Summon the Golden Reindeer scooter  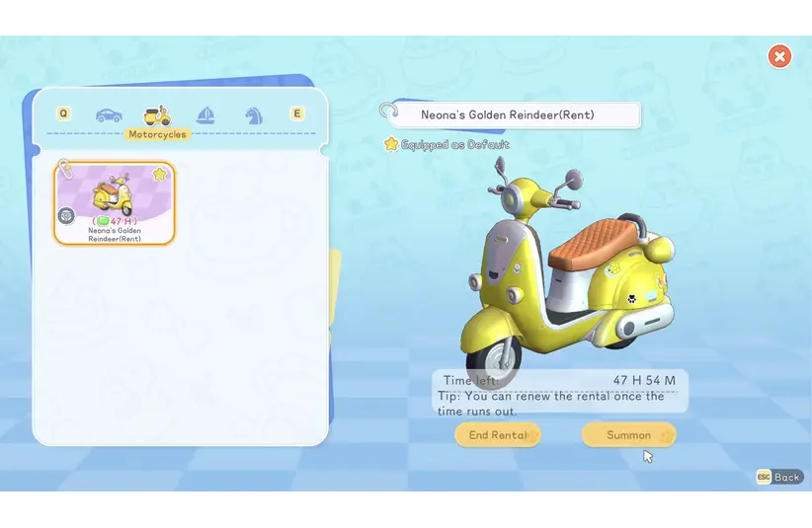coord(628,435)
